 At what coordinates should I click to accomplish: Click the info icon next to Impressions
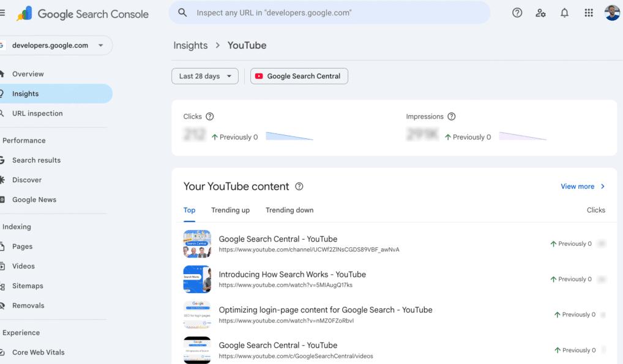[x=452, y=117]
